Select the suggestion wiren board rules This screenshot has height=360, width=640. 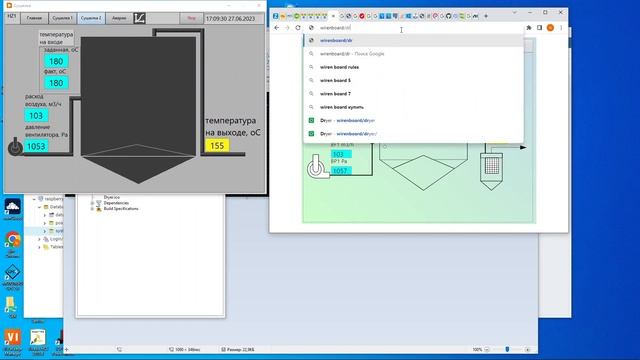(x=413, y=67)
